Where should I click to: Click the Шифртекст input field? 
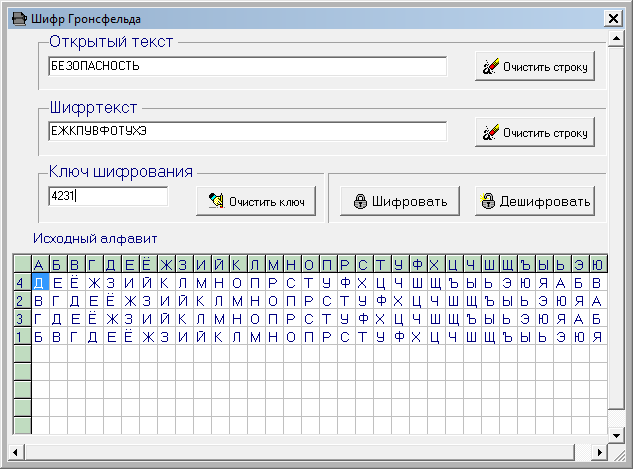pos(247,131)
